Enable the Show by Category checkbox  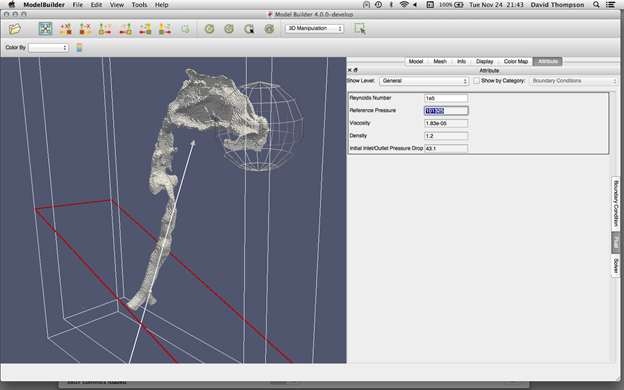(x=476, y=81)
